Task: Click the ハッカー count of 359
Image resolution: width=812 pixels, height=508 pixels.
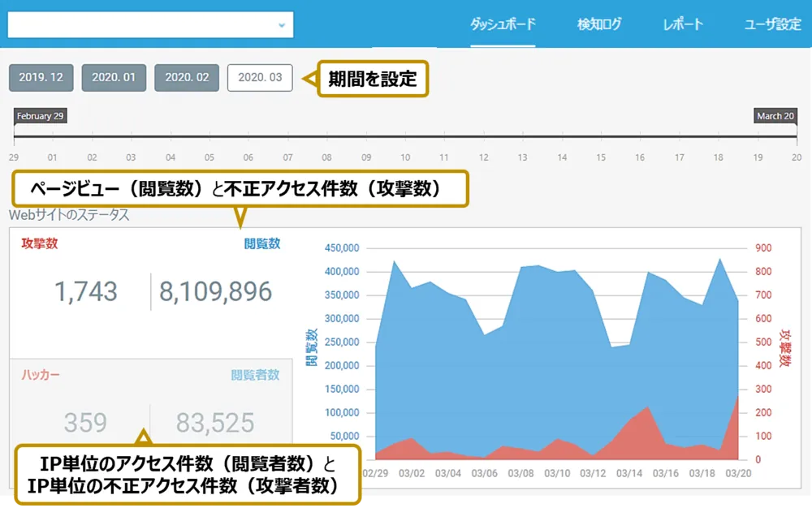Action: pos(85,422)
